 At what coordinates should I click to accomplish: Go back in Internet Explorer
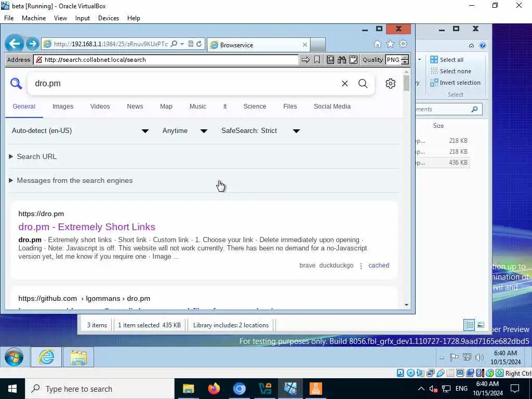[x=15, y=44]
